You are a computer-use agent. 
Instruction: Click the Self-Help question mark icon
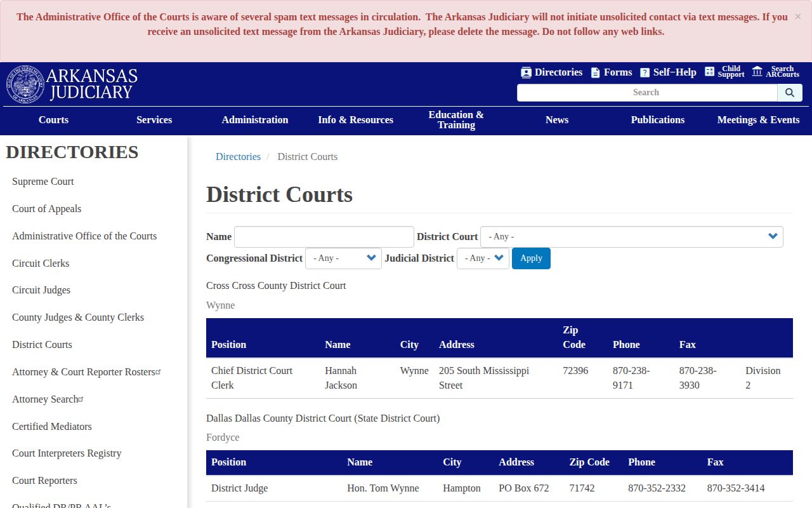point(645,72)
